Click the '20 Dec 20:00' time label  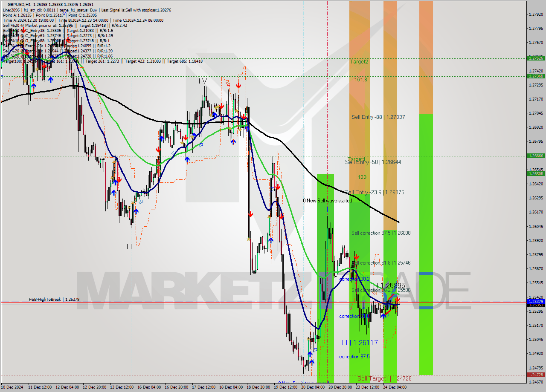click(340, 387)
